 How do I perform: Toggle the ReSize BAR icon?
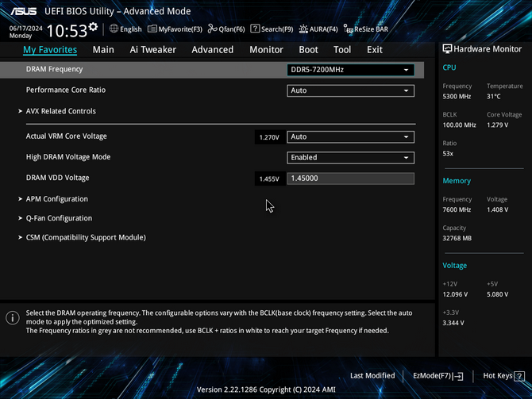(x=348, y=29)
